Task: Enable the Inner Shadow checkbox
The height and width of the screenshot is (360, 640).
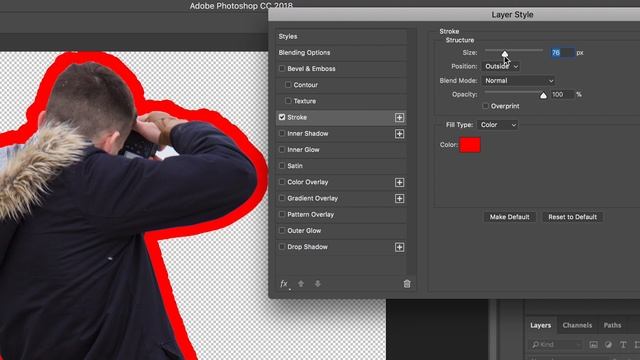Action: (x=282, y=133)
